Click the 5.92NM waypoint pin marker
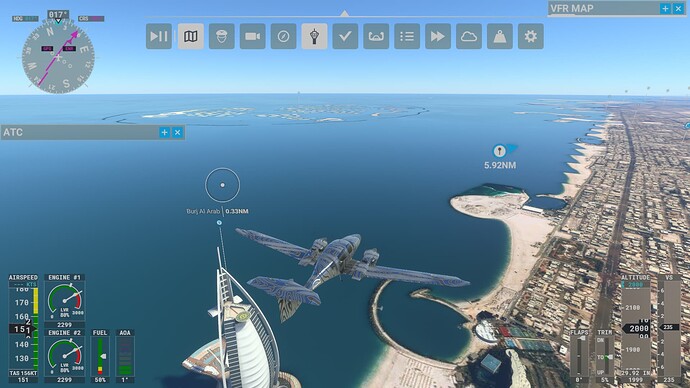 (x=499, y=151)
